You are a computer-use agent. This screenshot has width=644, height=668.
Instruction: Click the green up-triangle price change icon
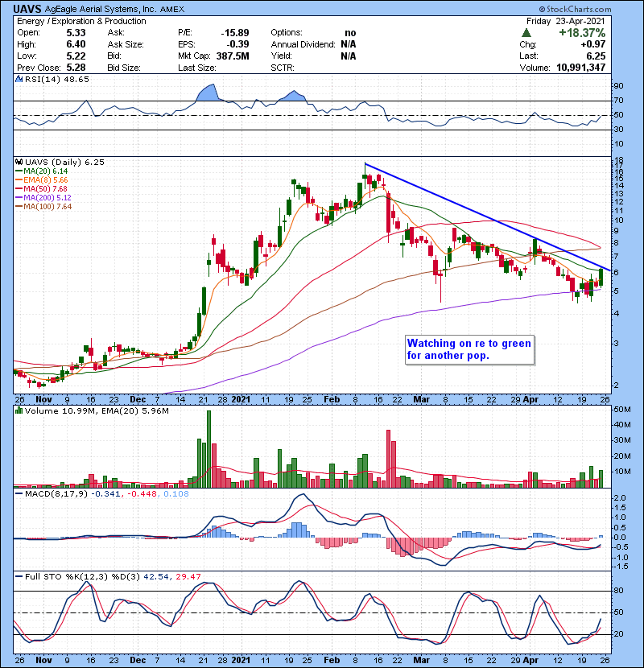[x=526, y=32]
